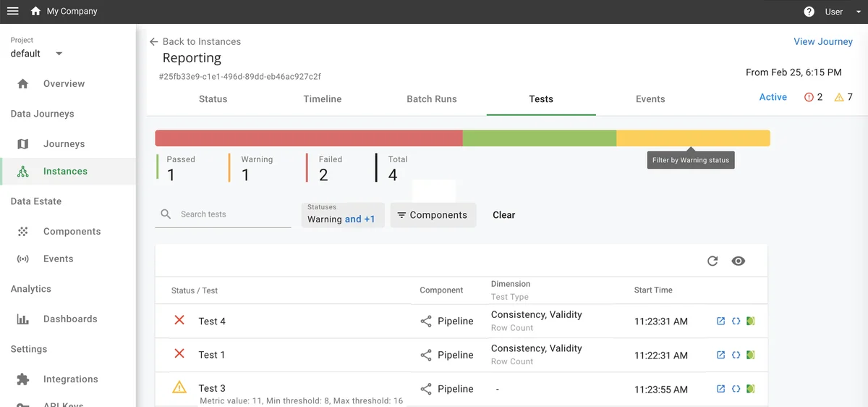Open the help question mark icon
This screenshot has width=868, height=407.
pos(809,12)
